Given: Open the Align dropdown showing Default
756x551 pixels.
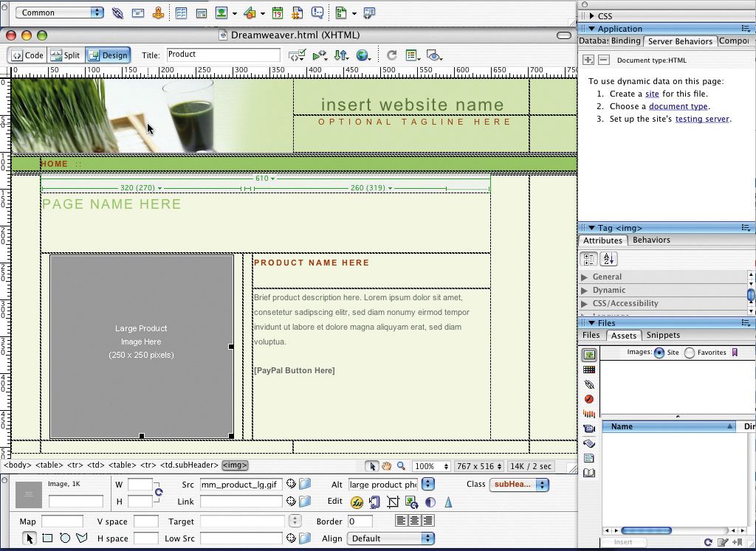Looking at the screenshot, I should coord(391,538).
